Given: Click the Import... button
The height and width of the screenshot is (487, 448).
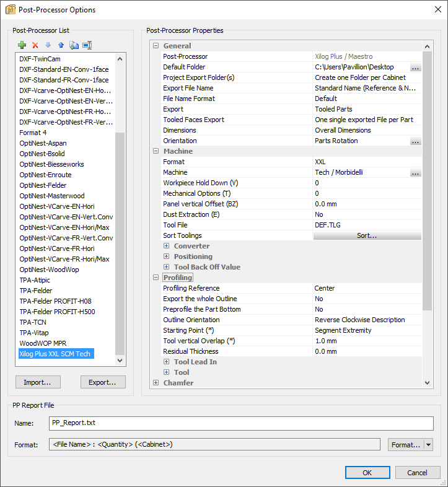Looking at the screenshot, I should pos(38,382).
